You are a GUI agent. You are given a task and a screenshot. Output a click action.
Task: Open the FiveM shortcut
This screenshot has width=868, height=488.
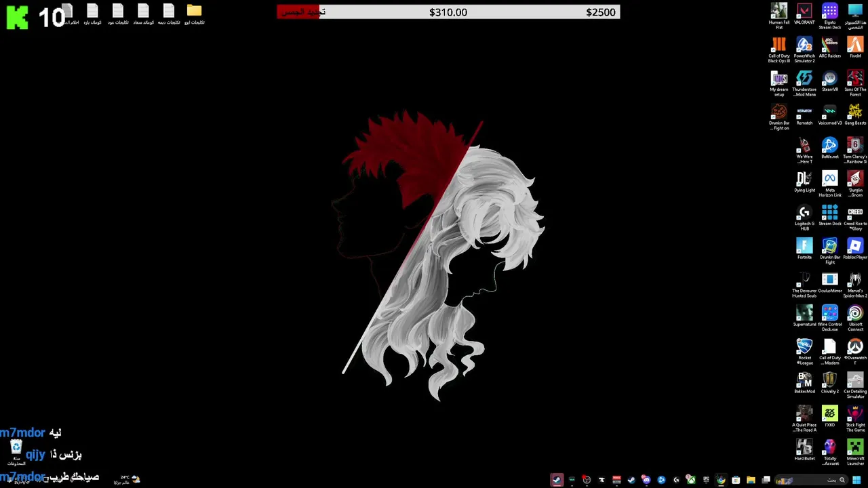point(855,47)
